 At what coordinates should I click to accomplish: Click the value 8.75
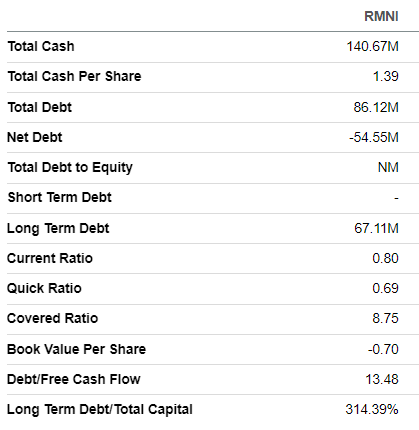pyautogui.click(x=385, y=318)
